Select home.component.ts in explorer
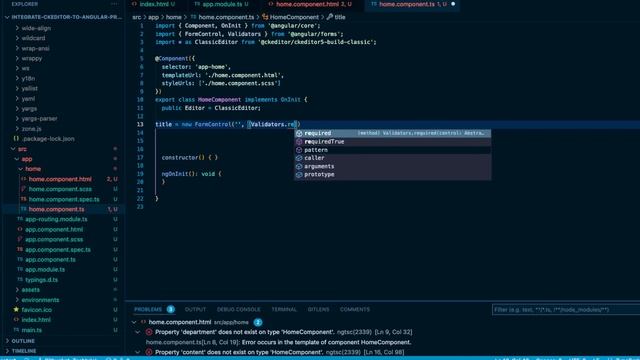The image size is (640, 360). pos(56,209)
